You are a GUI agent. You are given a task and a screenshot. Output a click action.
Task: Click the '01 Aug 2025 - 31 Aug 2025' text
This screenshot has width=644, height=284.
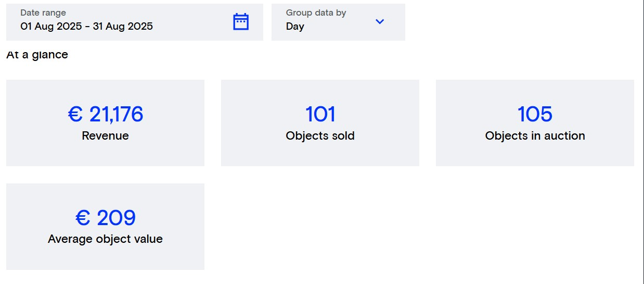(x=87, y=27)
